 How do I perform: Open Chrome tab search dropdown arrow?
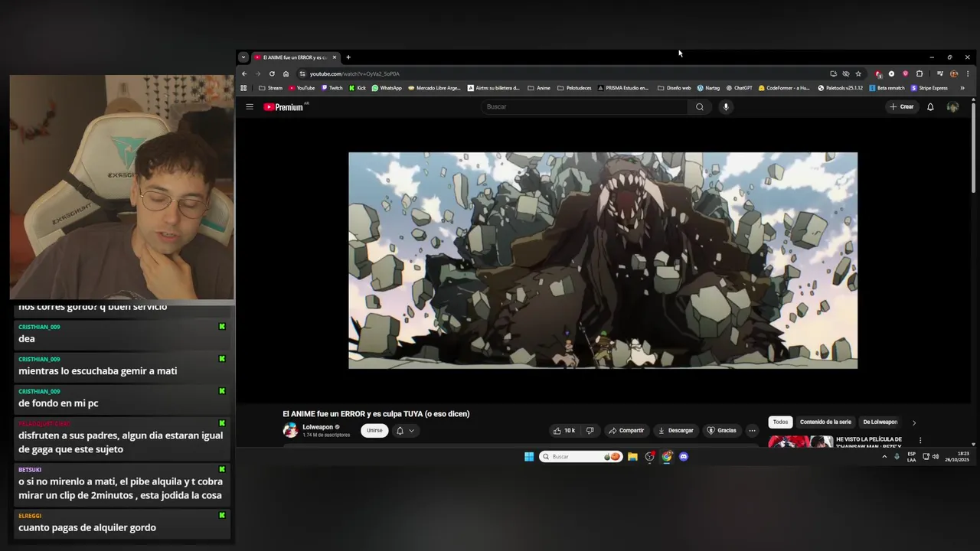[243, 57]
